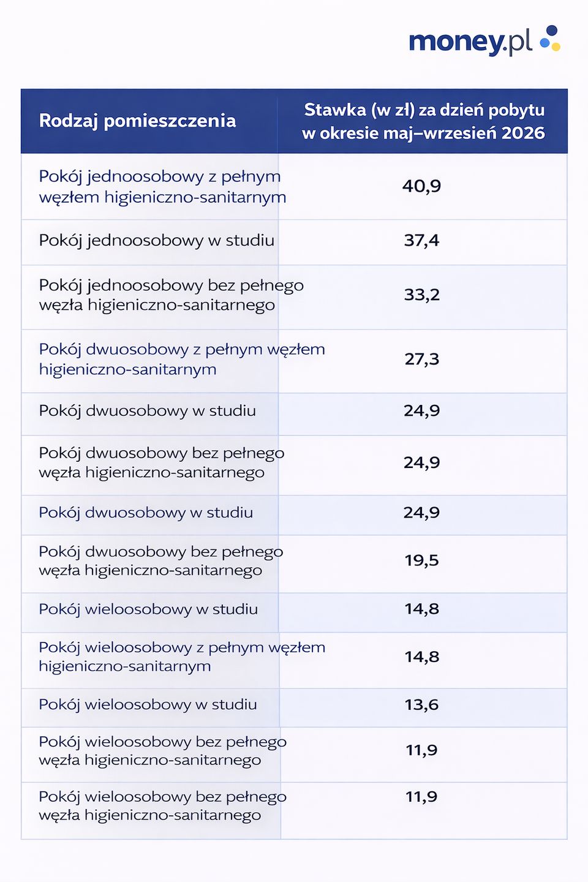588x882 pixels.
Task: Click the 33,2 rate value
Action: 421,295
